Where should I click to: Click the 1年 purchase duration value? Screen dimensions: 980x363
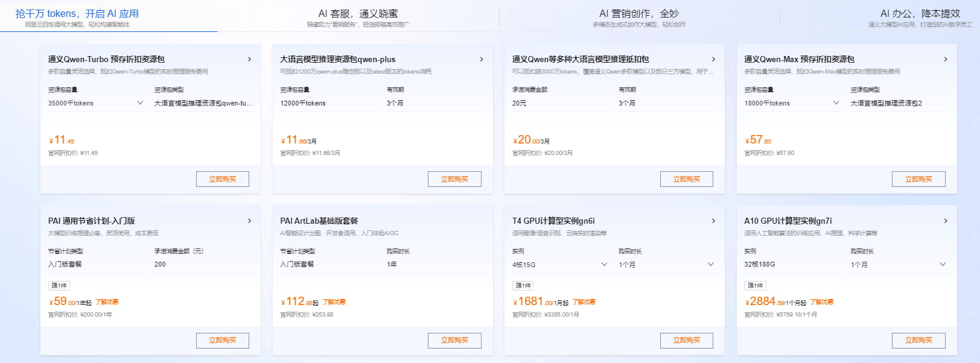point(392,264)
